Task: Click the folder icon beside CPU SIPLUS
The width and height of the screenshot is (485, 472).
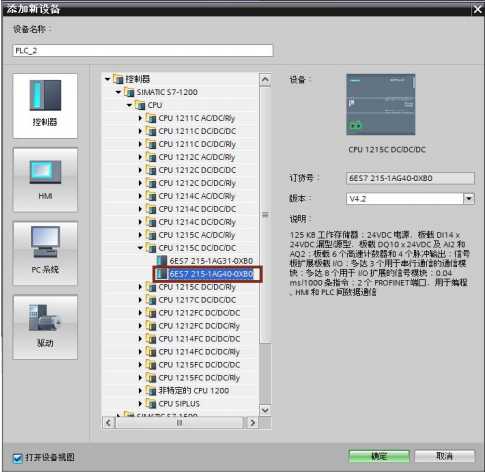Action: tap(151, 404)
